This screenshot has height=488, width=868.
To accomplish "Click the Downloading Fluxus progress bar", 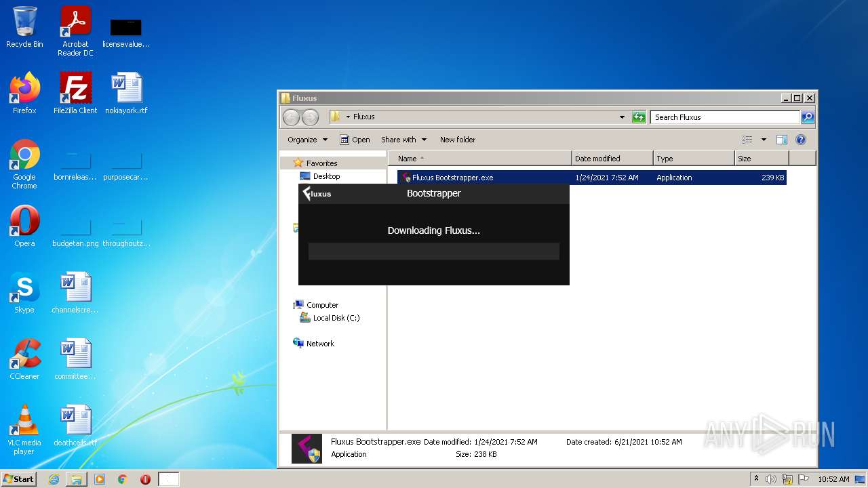I will [x=434, y=251].
